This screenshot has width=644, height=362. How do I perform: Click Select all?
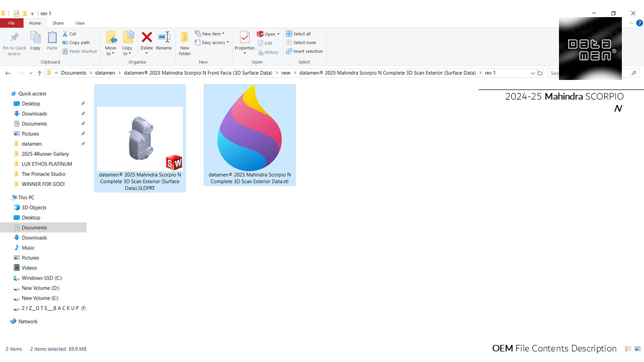coord(298,34)
